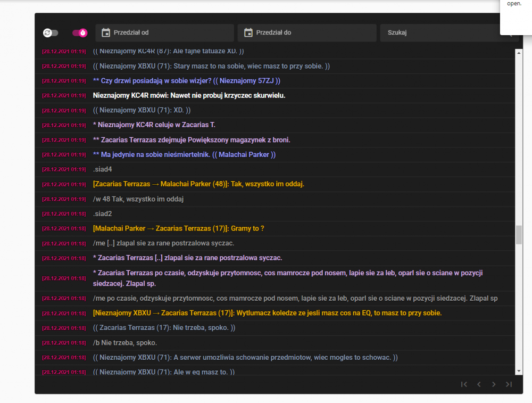The width and height of the screenshot is (532, 403).
Task: Click the '.siad4' log entry
Action: click(x=102, y=169)
